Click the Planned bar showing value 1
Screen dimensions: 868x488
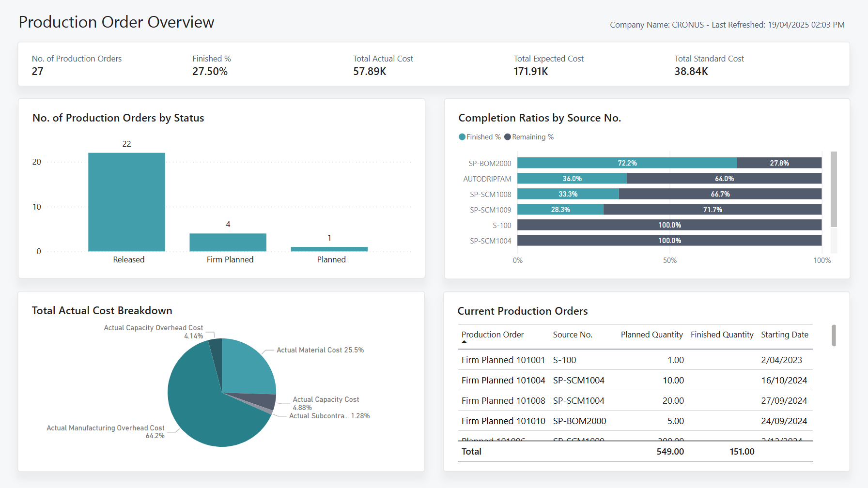pyautogui.click(x=329, y=248)
